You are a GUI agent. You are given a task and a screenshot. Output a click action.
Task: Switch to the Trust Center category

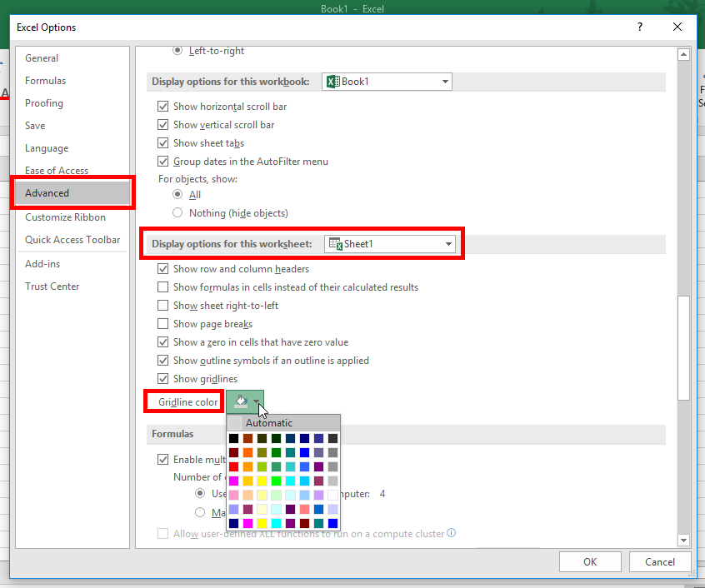coord(51,286)
